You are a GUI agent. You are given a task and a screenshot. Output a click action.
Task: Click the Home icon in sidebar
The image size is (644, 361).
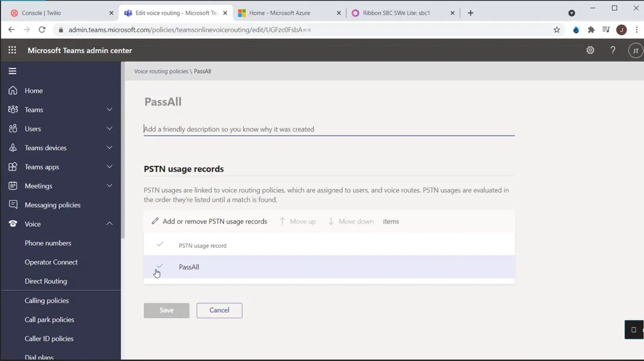tap(13, 90)
